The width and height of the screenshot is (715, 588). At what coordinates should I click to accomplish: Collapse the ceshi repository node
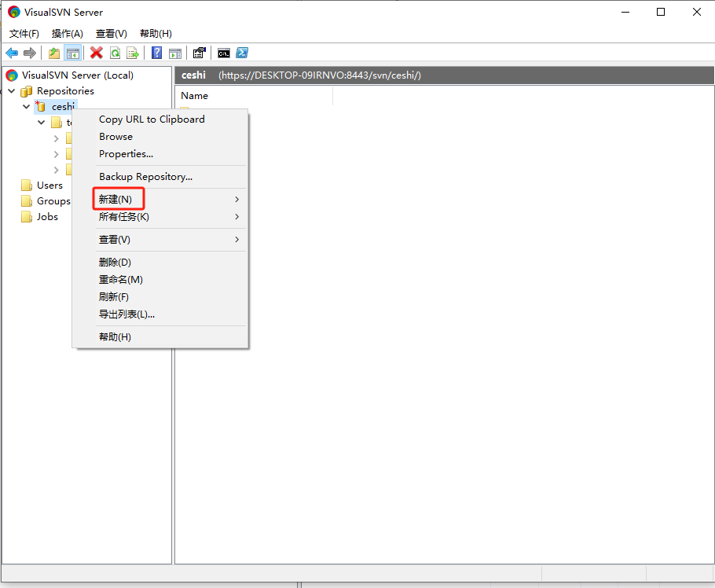tap(27, 106)
